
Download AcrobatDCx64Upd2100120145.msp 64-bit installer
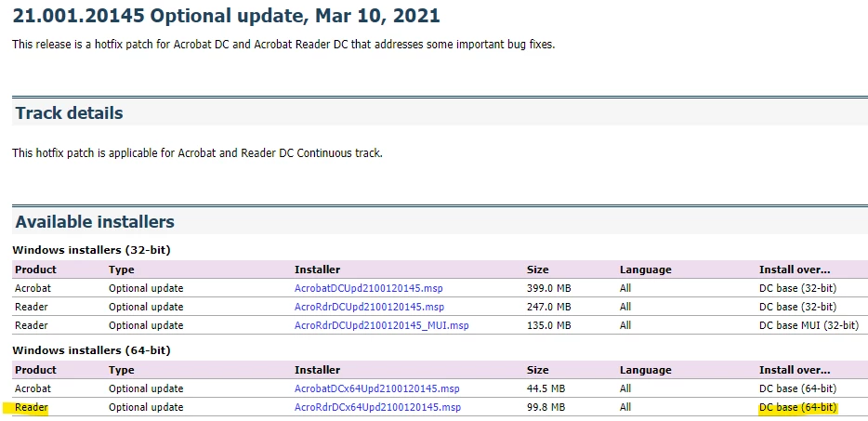pos(377,388)
